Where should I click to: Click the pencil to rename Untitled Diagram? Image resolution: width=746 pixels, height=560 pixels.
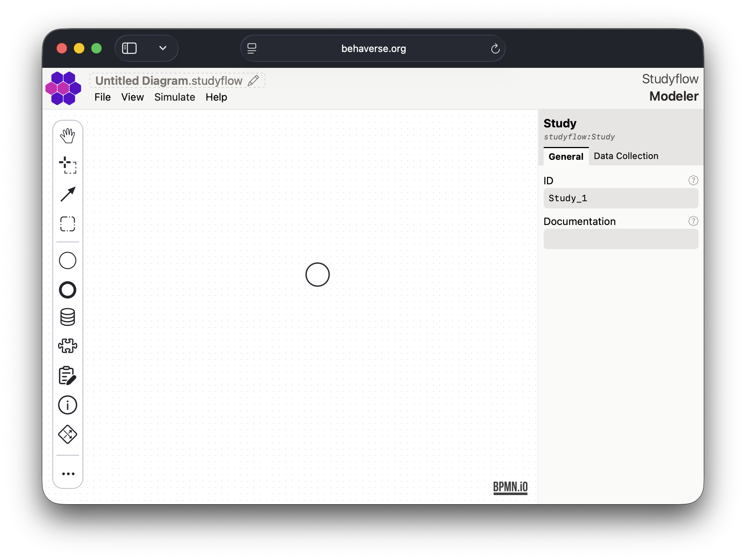(254, 80)
